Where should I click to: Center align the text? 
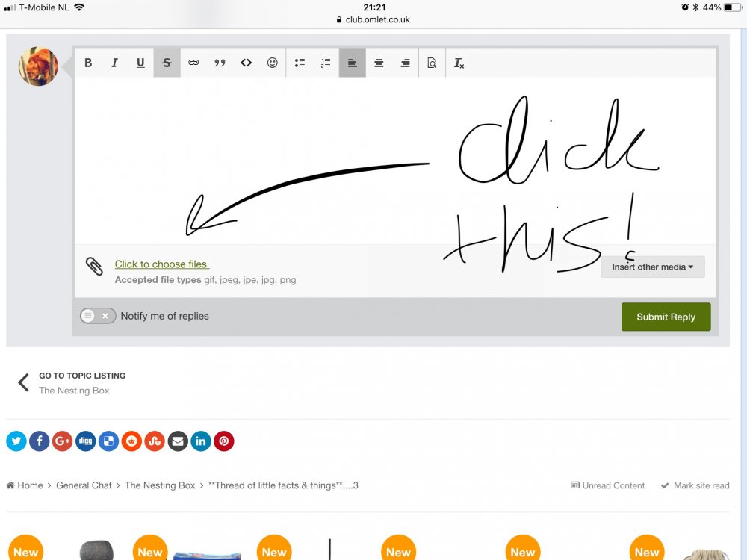(x=379, y=63)
